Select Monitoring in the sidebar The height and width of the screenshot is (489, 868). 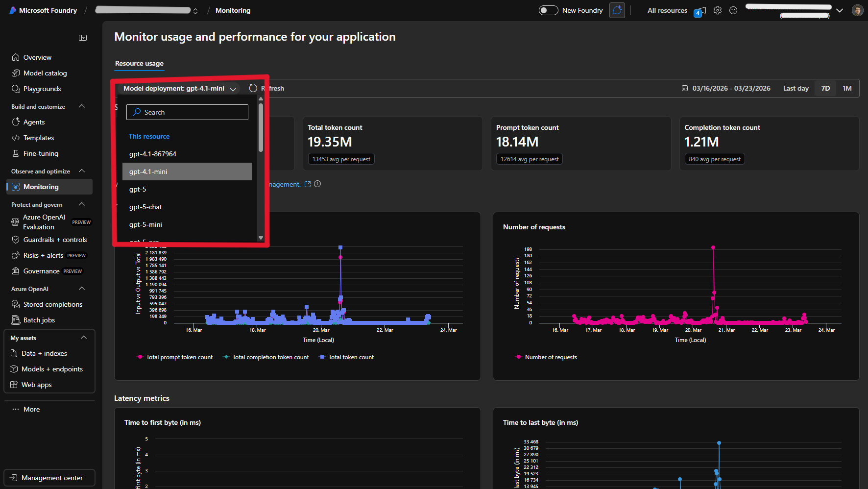click(49, 187)
